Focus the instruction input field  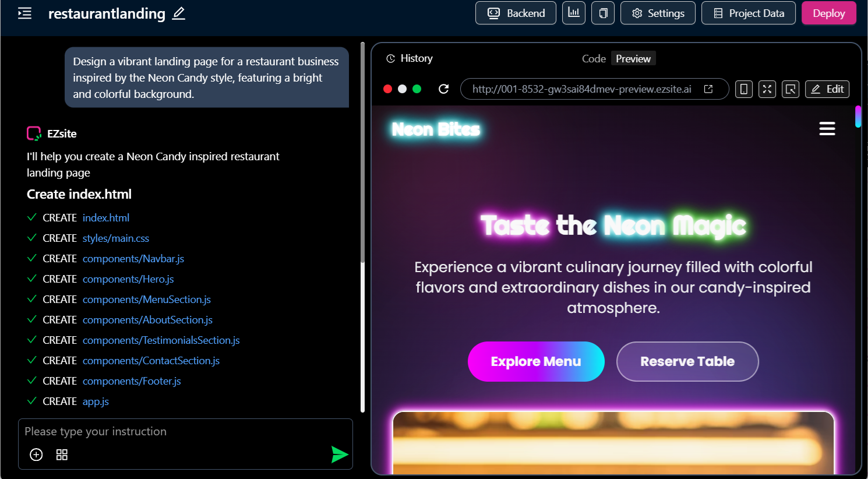(185, 432)
